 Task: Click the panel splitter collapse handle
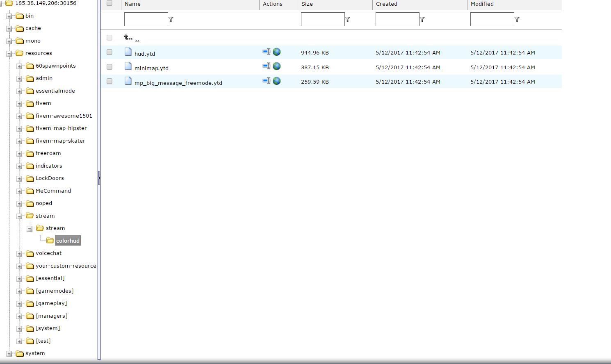click(x=99, y=178)
